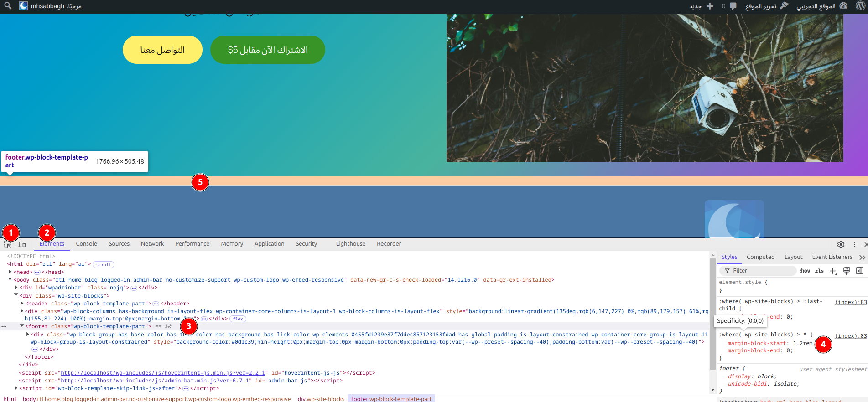Expand the header template-part node

pos(22,303)
